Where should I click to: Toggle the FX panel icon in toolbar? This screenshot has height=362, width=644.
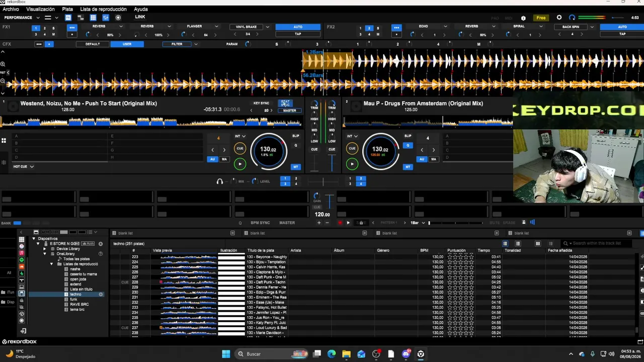point(68,18)
